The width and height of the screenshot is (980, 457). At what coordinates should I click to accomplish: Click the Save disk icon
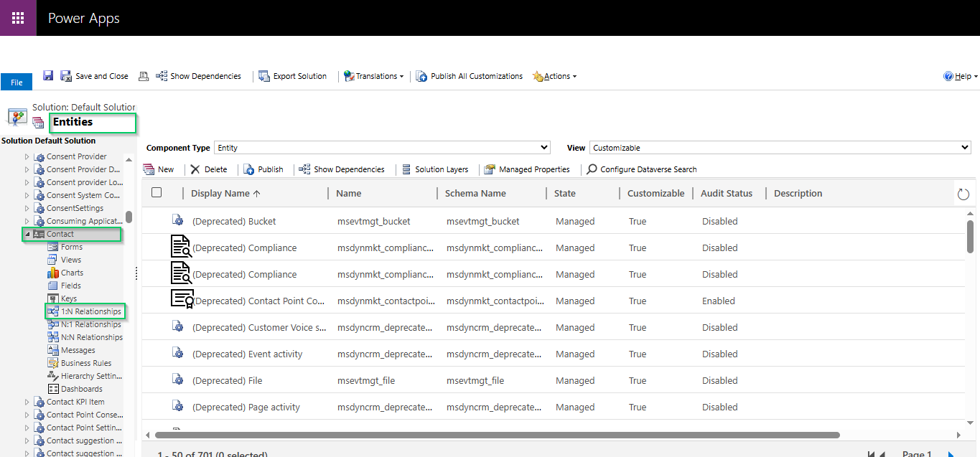tap(48, 75)
